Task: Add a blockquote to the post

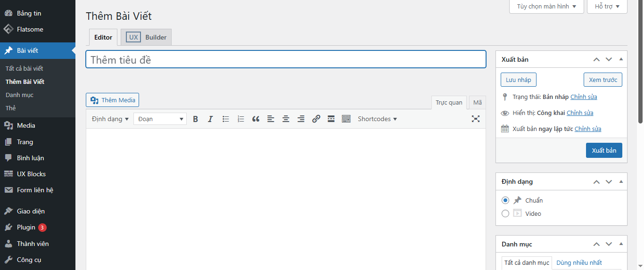Action: [256, 119]
